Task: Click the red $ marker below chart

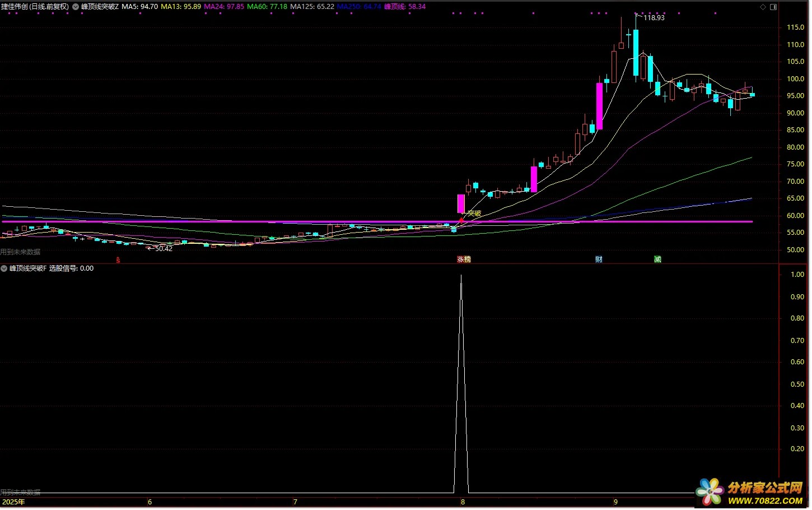Action: click(x=118, y=260)
